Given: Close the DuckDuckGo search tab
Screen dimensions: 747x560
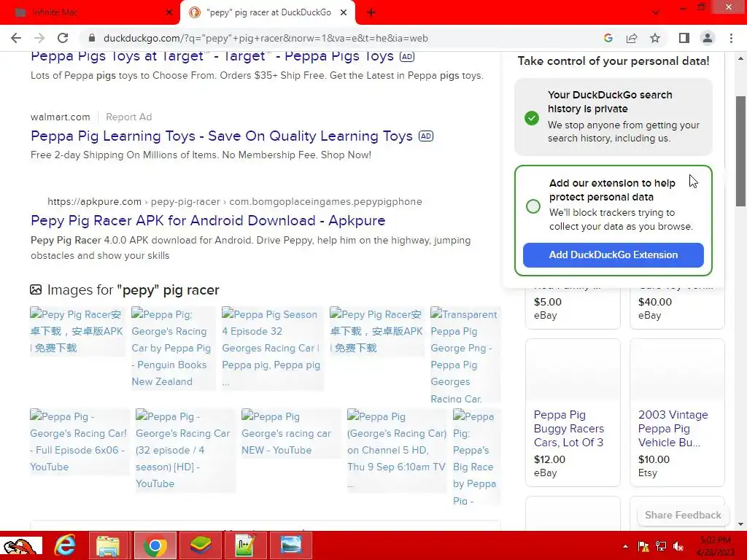Looking at the screenshot, I should (344, 12).
